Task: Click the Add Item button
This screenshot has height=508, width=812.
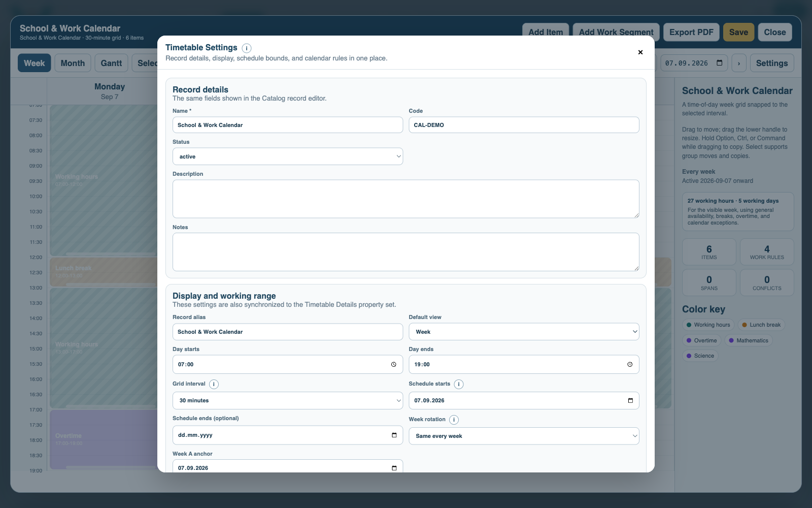Action: 546,32
